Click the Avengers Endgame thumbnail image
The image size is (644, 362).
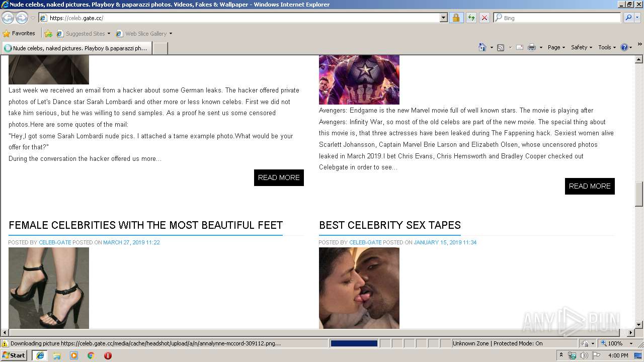click(x=359, y=79)
